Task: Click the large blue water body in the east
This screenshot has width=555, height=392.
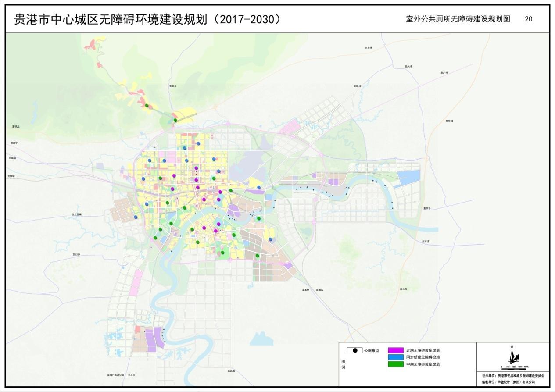Action: tap(408, 177)
